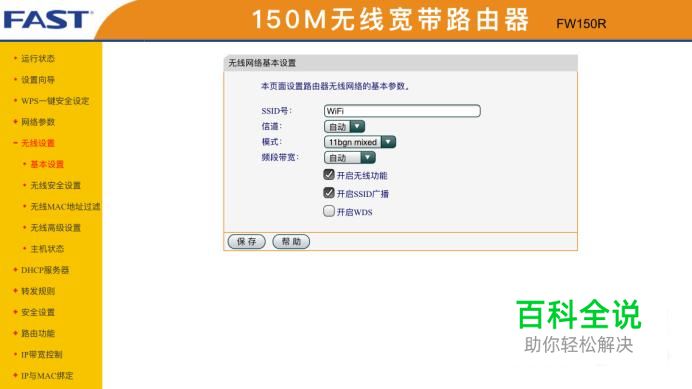Select 无线MAC地址过滤 submenu item
This screenshot has height=389, width=692.
tap(65, 207)
